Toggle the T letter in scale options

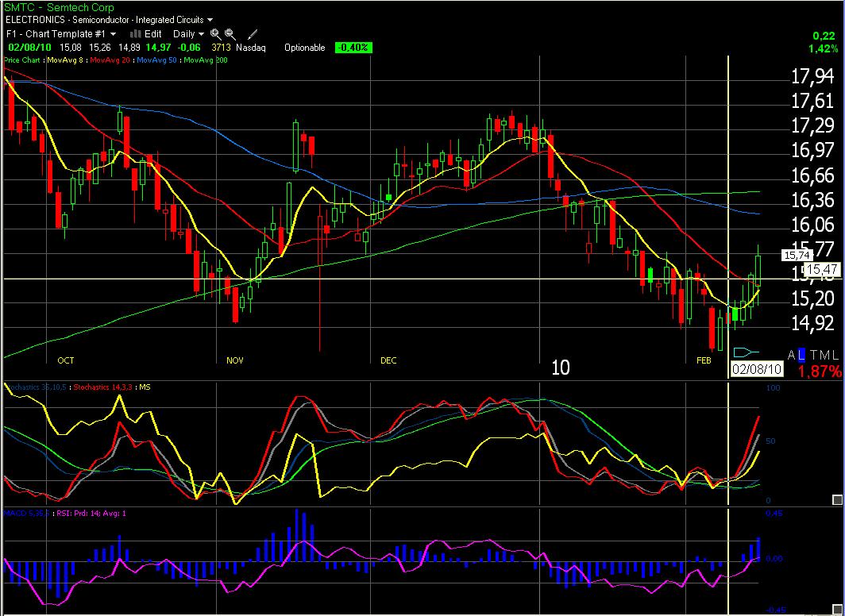(x=813, y=355)
